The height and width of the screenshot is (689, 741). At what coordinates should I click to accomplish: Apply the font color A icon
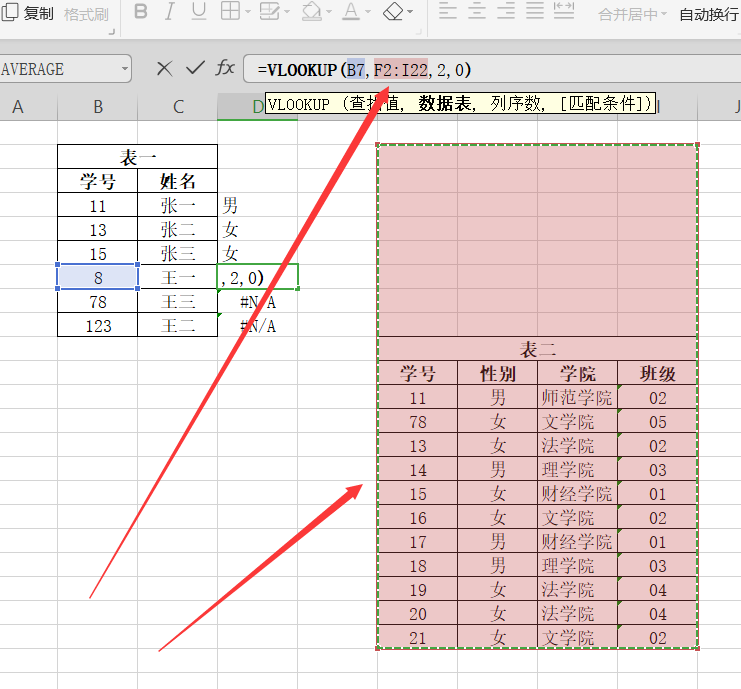pos(351,11)
